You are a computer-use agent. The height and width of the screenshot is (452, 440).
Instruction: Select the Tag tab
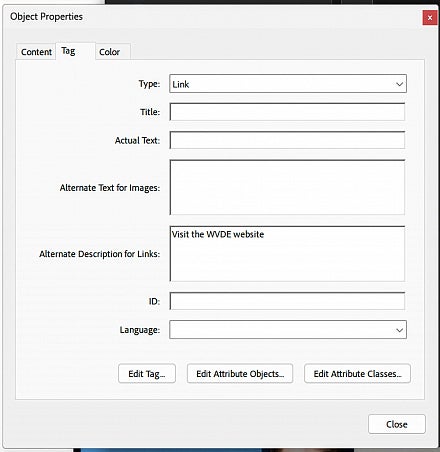pyautogui.click(x=75, y=51)
